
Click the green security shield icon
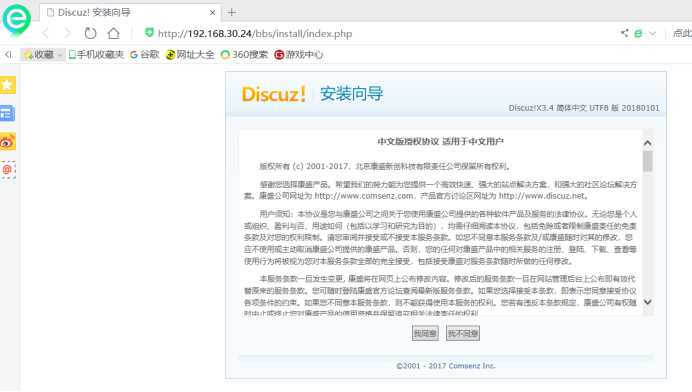[x=149, y=33]
